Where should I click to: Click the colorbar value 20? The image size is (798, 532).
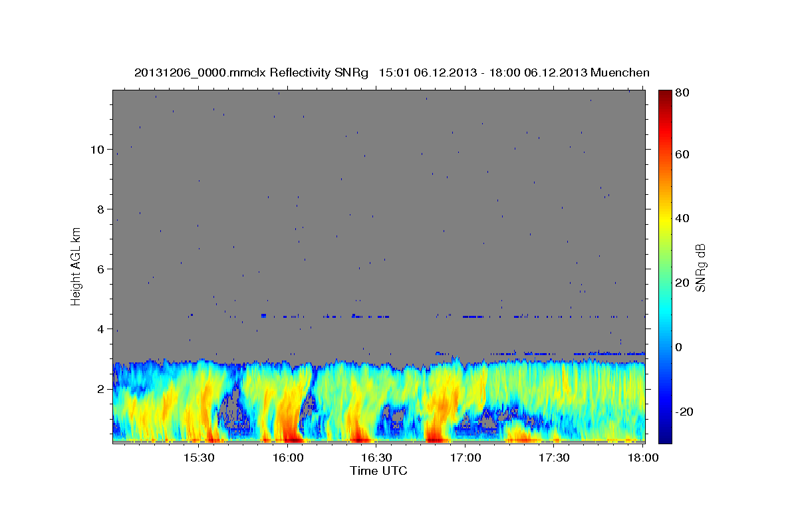[x=683, y=283]
